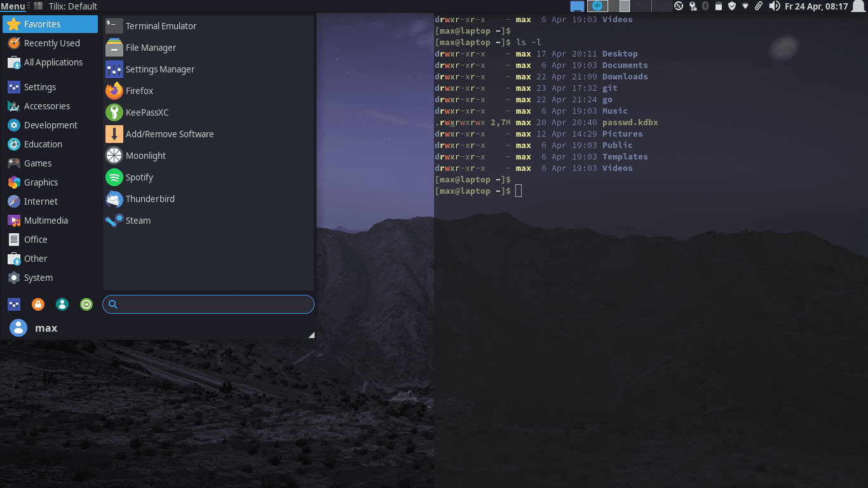Launch Moonlight app
This screenshot has height=488, width=868.
pyautogui.click(x=209, y=156)
